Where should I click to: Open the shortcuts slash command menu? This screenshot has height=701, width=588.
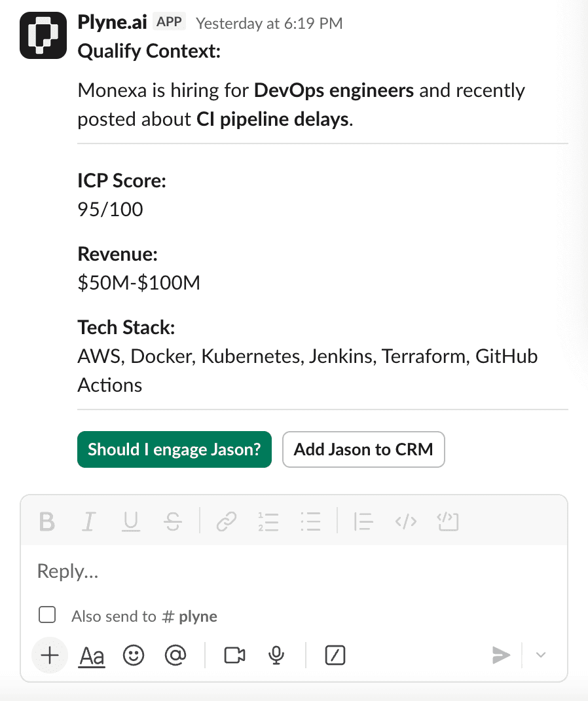335,654
